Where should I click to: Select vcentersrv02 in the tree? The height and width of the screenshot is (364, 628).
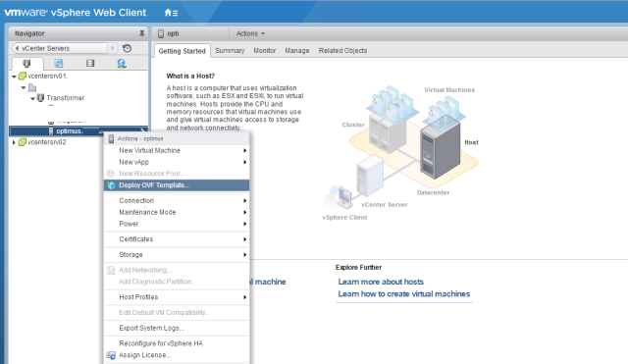(x=47, y=142)
